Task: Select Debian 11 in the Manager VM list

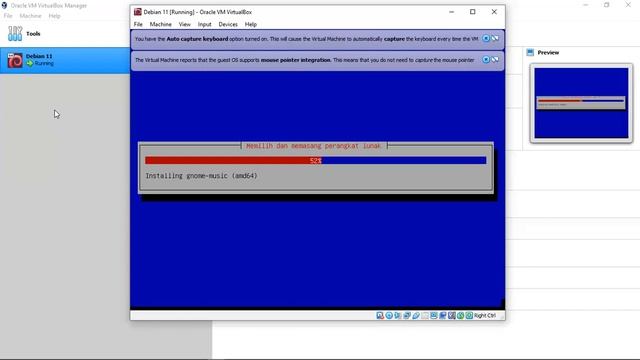Action: (x=65, y=60)
